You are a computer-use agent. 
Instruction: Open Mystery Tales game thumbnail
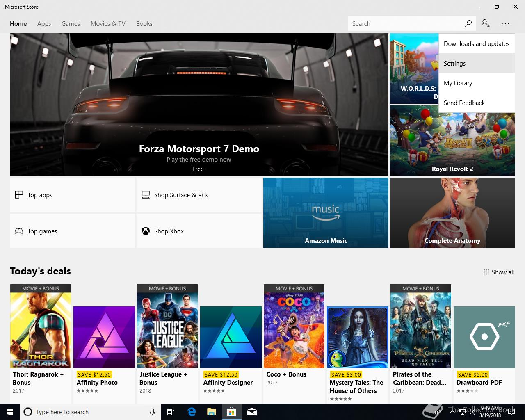[358, 337]
